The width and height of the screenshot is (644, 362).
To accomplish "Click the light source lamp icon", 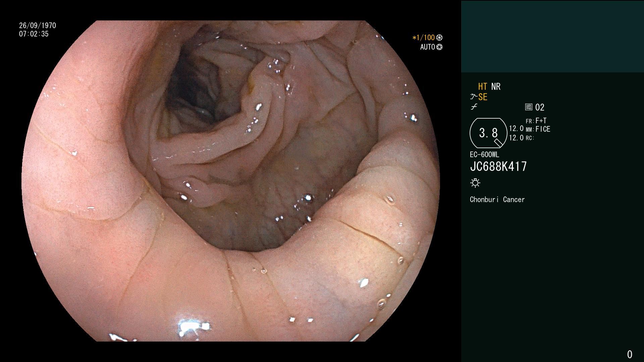I will 475,183.
